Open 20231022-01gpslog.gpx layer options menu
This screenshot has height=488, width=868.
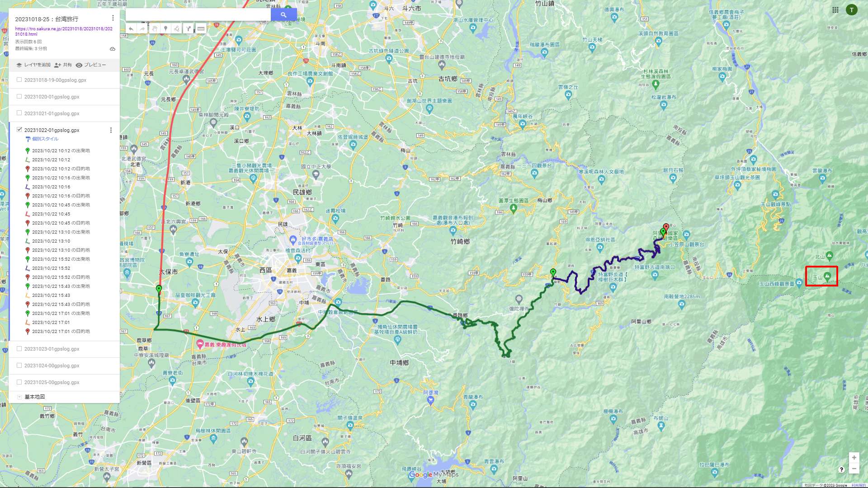pyautogui.click(x=111, y=130)
